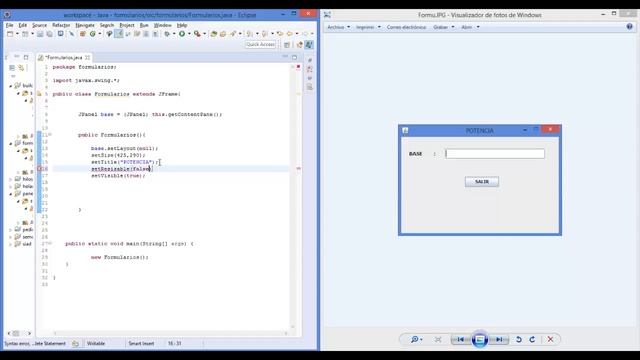This screenshot has height=360, width=640.
Task: Rotate the photo counterclockwise
Action: [x=519, y=339]
